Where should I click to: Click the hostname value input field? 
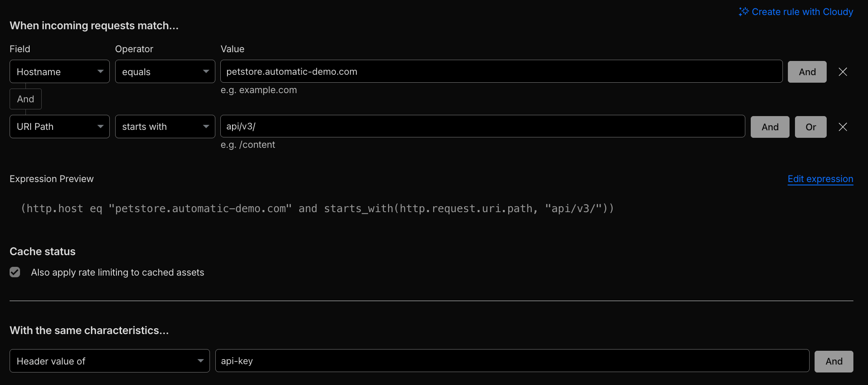point(501,71)
